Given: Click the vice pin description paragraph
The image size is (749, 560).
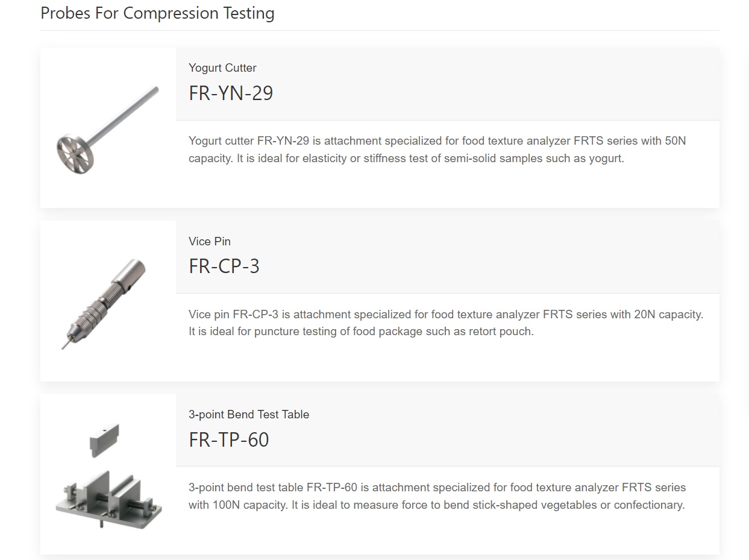Looking at the screenshot, I should pyautogui.click(x=446, y=322).
